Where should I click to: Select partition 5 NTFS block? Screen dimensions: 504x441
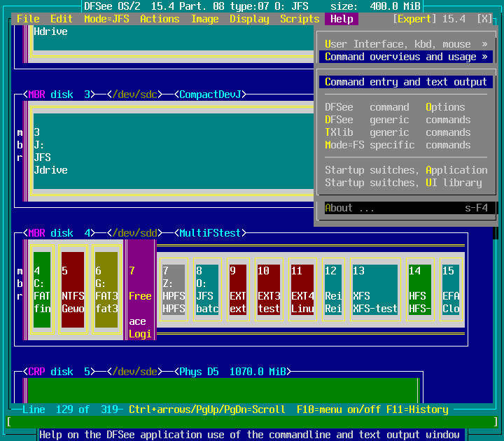pos(73,290)
